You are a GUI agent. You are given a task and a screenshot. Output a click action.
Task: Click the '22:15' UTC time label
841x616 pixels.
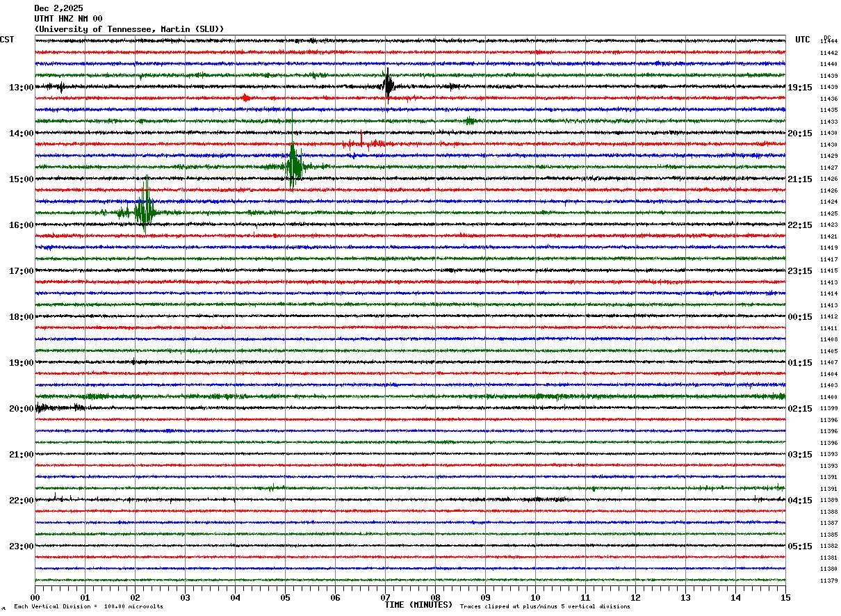[x=800, y=225]
